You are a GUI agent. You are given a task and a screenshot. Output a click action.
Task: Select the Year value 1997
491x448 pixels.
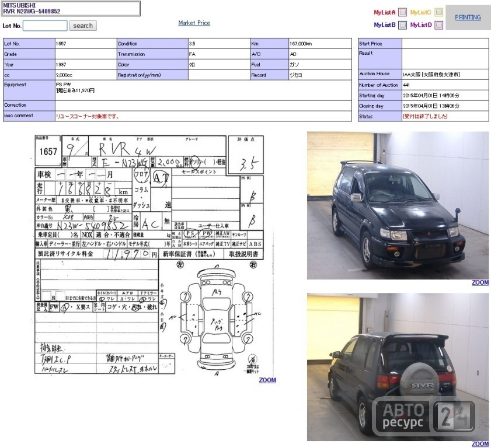[61, 64]
